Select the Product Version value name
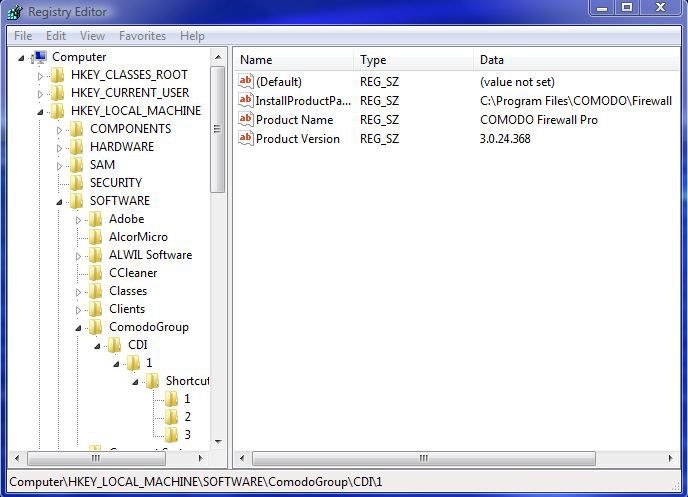Viewport: 688px width, 497px height. point(297,139)
